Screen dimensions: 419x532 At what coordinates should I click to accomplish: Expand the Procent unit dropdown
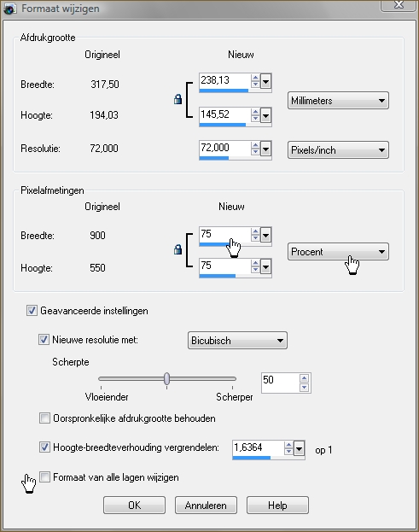pyautogui.click(x=338, y=251)
